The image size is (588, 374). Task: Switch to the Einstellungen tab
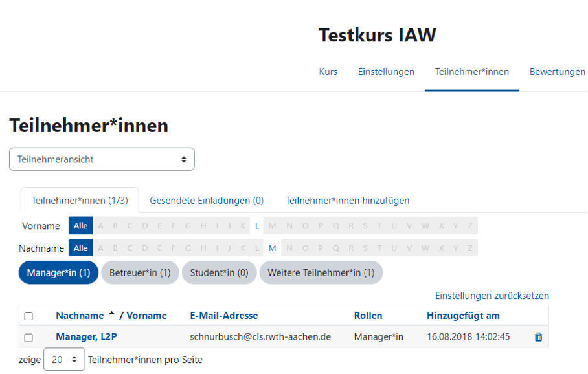tap(386, 72)
